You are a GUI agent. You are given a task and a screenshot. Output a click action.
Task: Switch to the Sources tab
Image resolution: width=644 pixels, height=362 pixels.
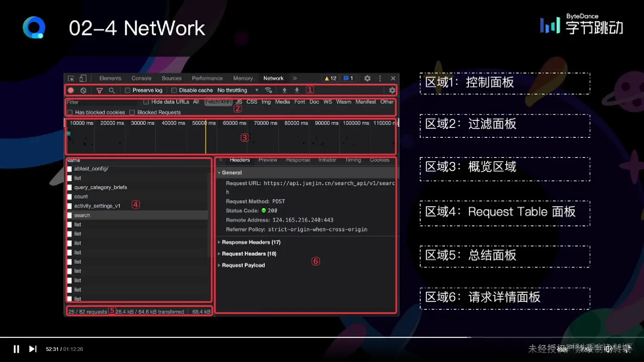click(x=172, y=78)
